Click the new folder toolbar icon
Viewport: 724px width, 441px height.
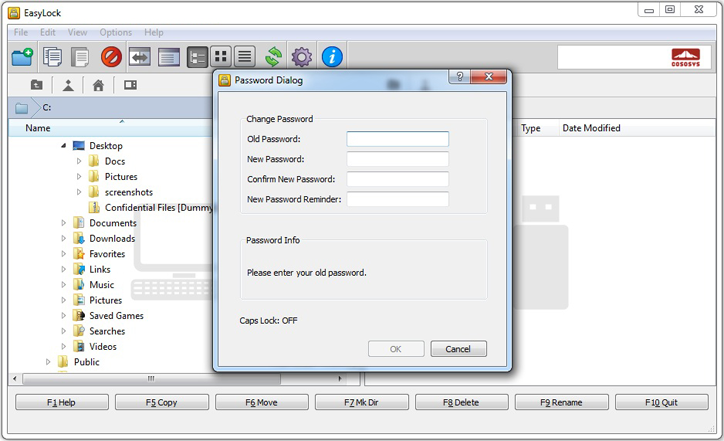pos(22,57)
